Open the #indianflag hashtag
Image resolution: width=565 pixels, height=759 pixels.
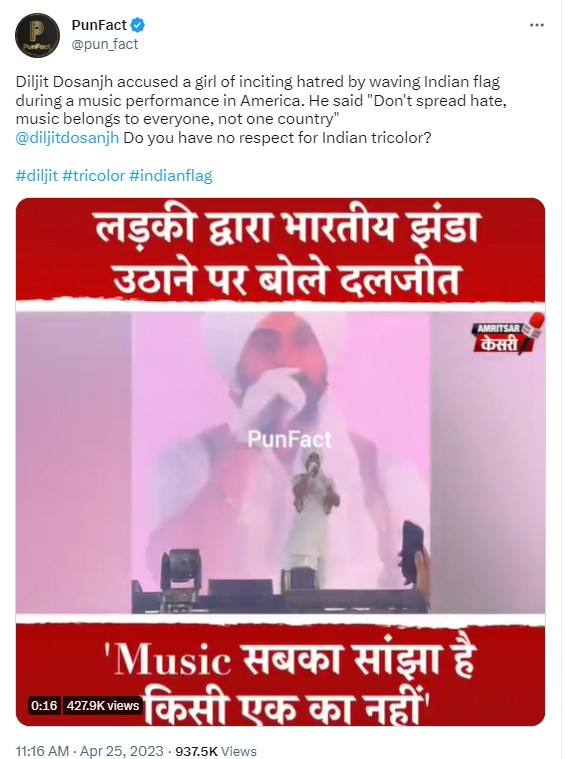[x=171, y=175]
